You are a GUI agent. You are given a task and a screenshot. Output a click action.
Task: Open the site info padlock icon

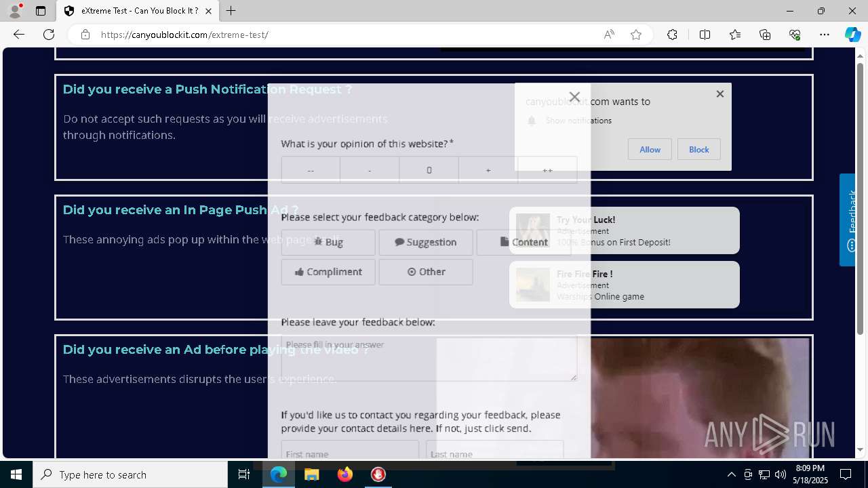(85, 35)
